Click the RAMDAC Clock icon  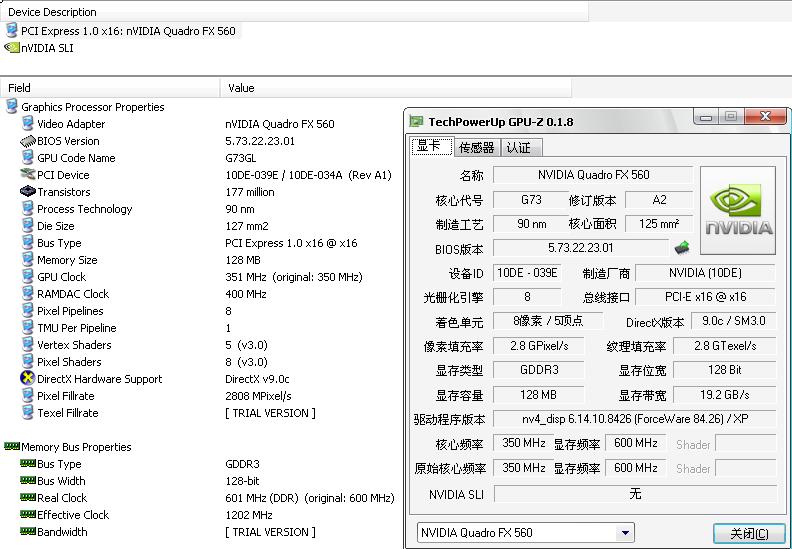27,293
